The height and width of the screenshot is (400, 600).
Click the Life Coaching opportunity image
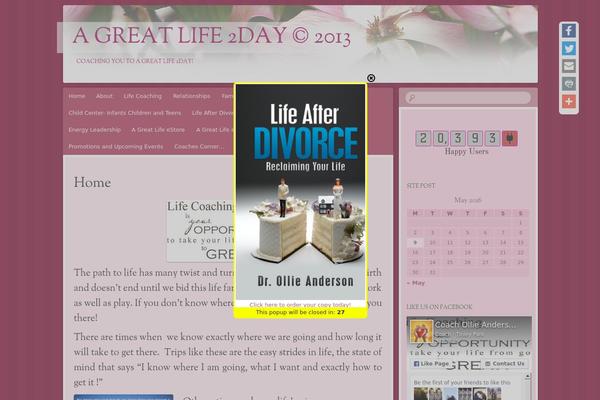coord(201,231)
